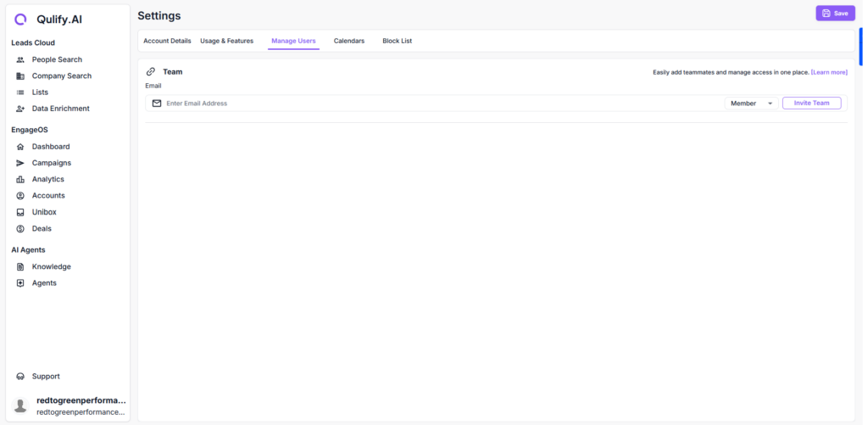
Task: Click the AI Agents section heading
Action: [x=28, y=250]
